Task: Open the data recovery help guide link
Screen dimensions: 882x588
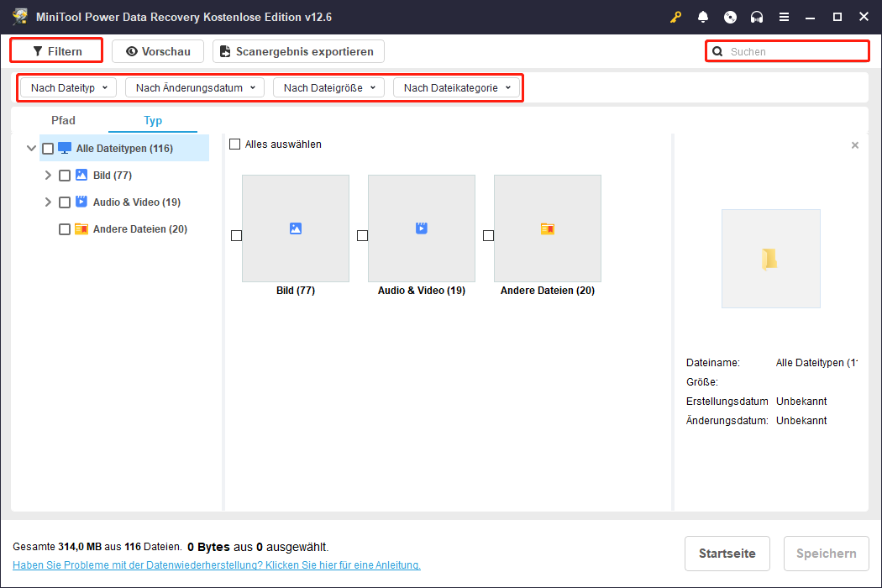Action: coord(217,565)
